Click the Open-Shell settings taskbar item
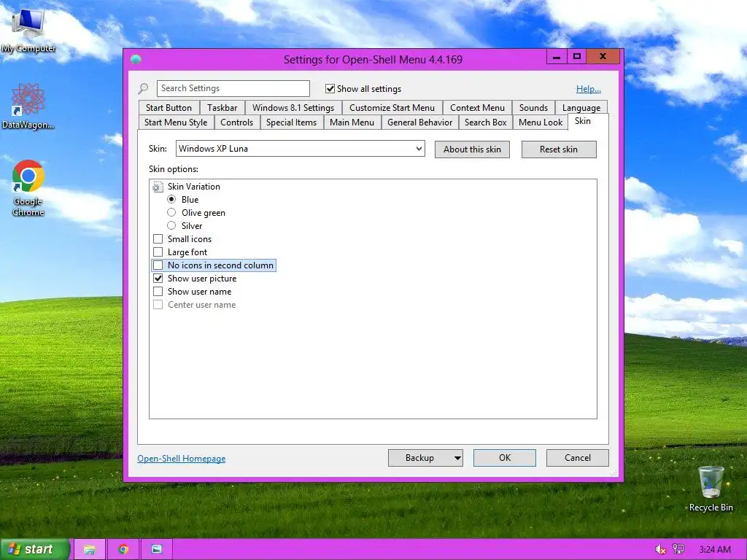 tap(157, 549)
